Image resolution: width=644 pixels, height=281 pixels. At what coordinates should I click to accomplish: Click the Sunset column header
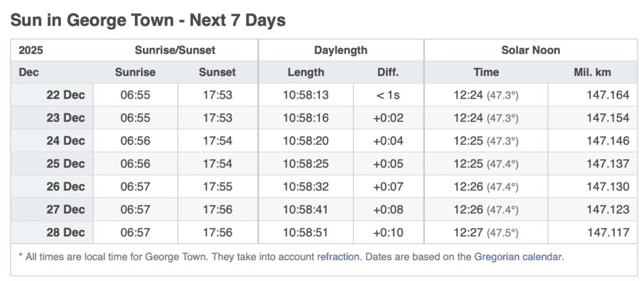pyautogui.click(x=217, y=72)
